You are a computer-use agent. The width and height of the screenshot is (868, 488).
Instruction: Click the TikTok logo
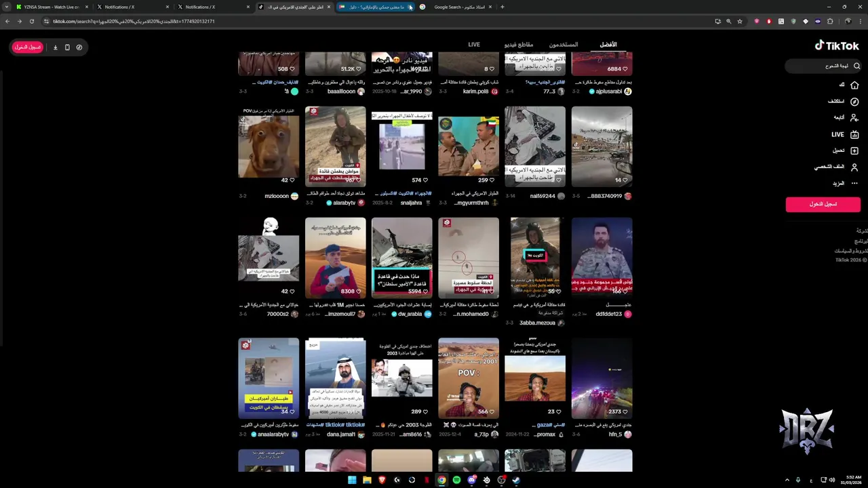click(x=837, y=45)
